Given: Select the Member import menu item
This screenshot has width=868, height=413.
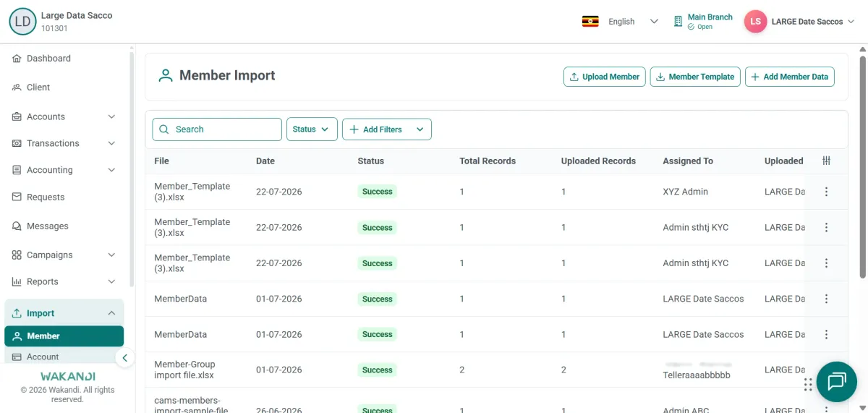Looking at the screenshot, I should pyautogui.click(x=64, y=336).
